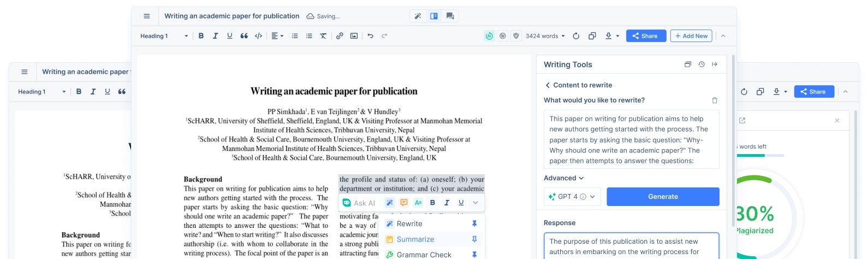Screen dimensions: 868x259
Task: Expand the 3424 words count dropdown
Action: tap(545, 36)
